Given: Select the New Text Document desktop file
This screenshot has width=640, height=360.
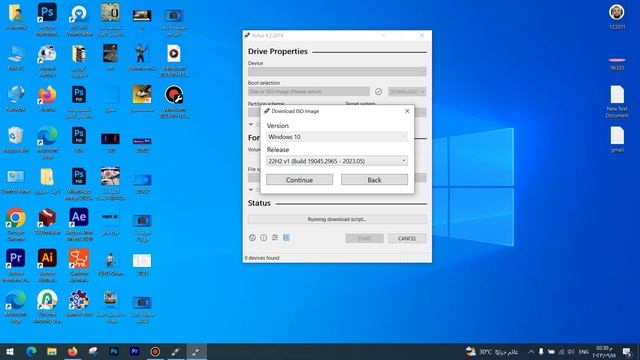Looking at the screenshot, I should pyautogui.click(x=617, y=102).
